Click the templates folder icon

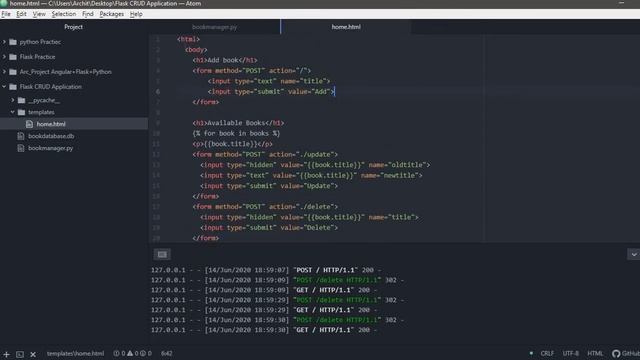(21, 112)
